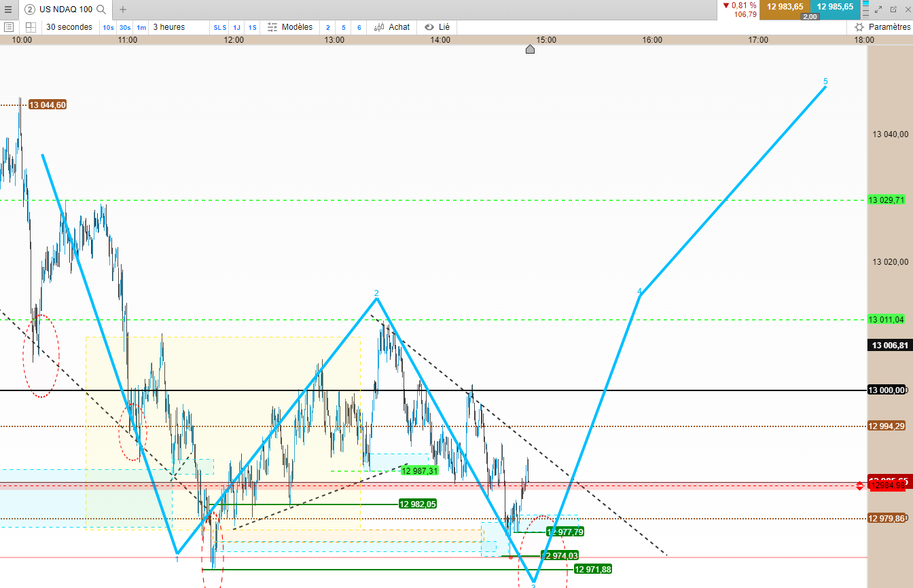Adjust the vertical level slider bars
Image resolution: width=913 pixels, height=588 pixels.
pos(865,10)
